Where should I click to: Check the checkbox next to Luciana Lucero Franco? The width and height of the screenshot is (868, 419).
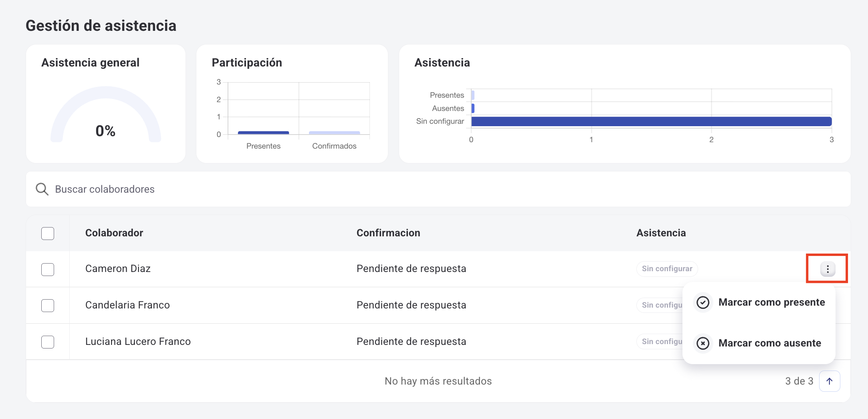pos(47,342)
